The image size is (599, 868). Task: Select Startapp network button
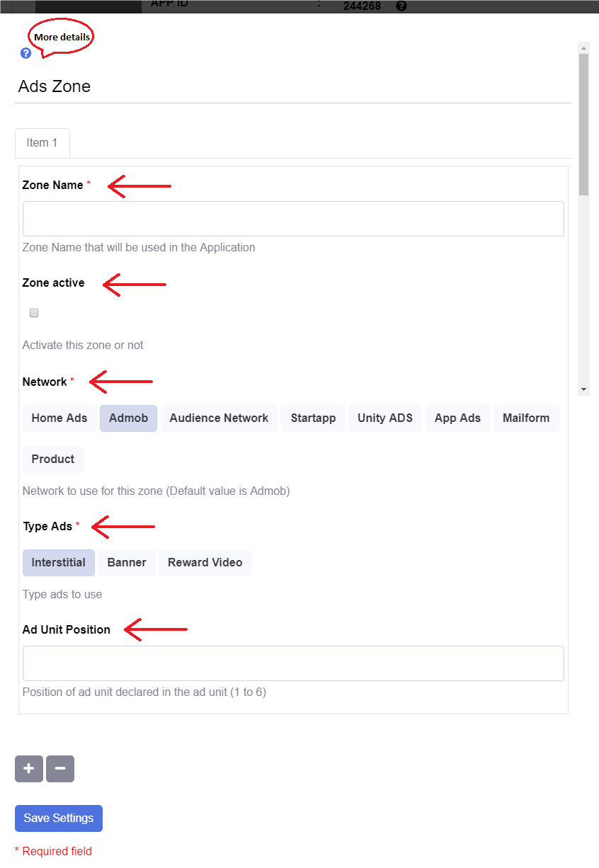coord(313,418)
